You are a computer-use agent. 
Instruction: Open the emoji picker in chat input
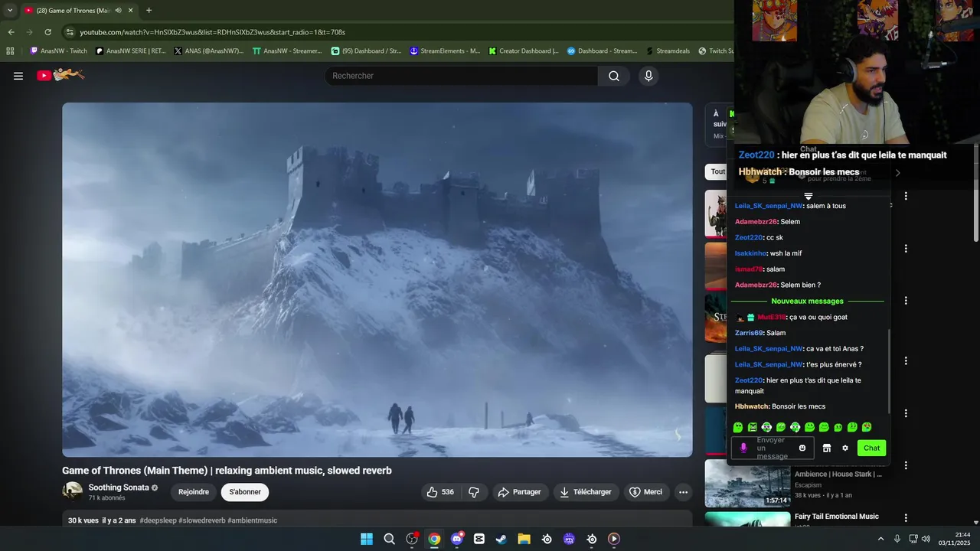(x=802, y=448)
